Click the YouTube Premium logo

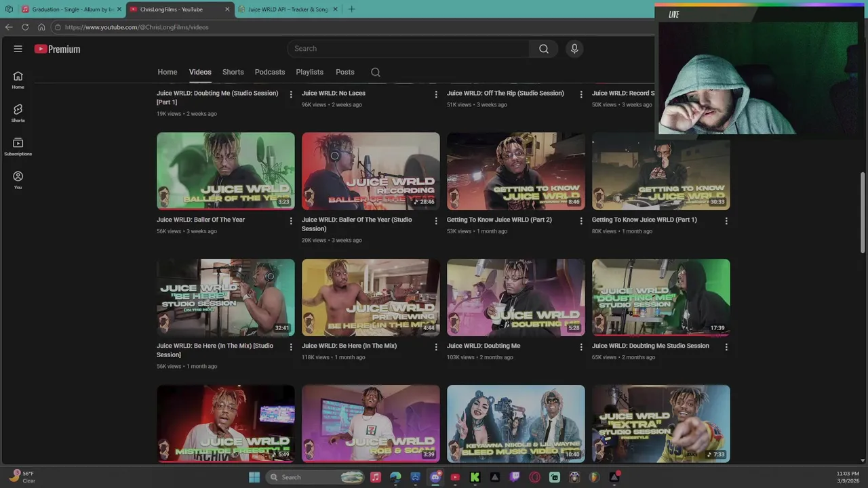[58, 49]
